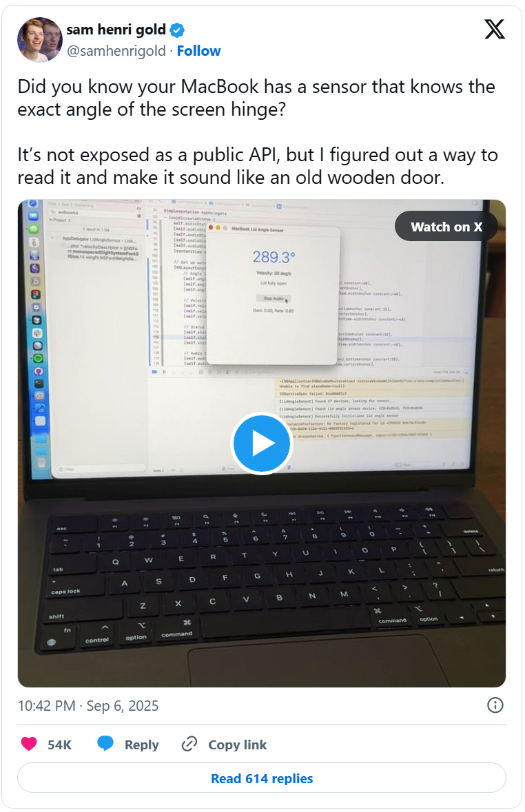Click the tweet text about MacBook sensor
This screenshot has width=525, height=812.
click(x=258, y=132)
